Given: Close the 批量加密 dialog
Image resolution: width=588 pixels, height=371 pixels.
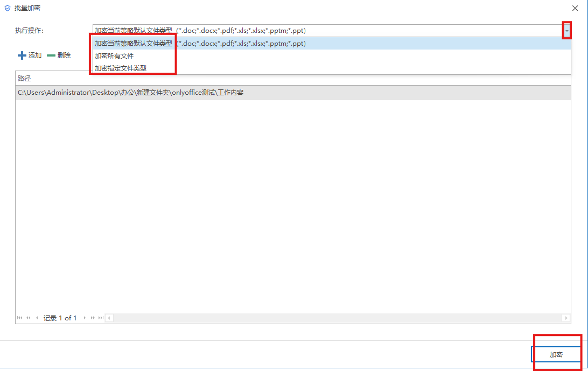Looking at the screenshot, I should [575, 8].
